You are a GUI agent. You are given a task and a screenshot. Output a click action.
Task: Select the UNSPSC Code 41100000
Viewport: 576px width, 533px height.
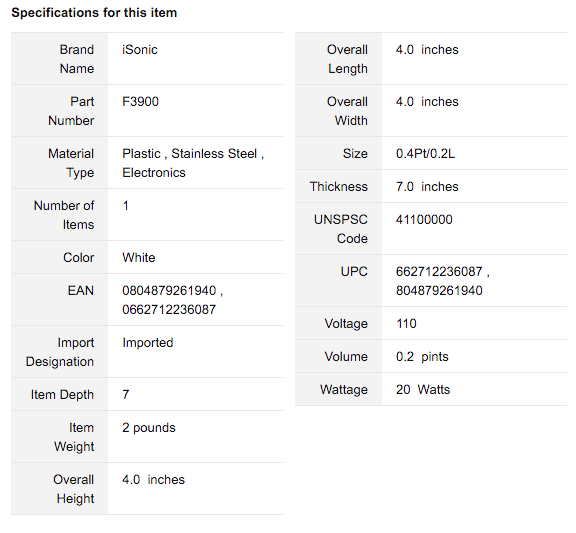tap(424, 220)
